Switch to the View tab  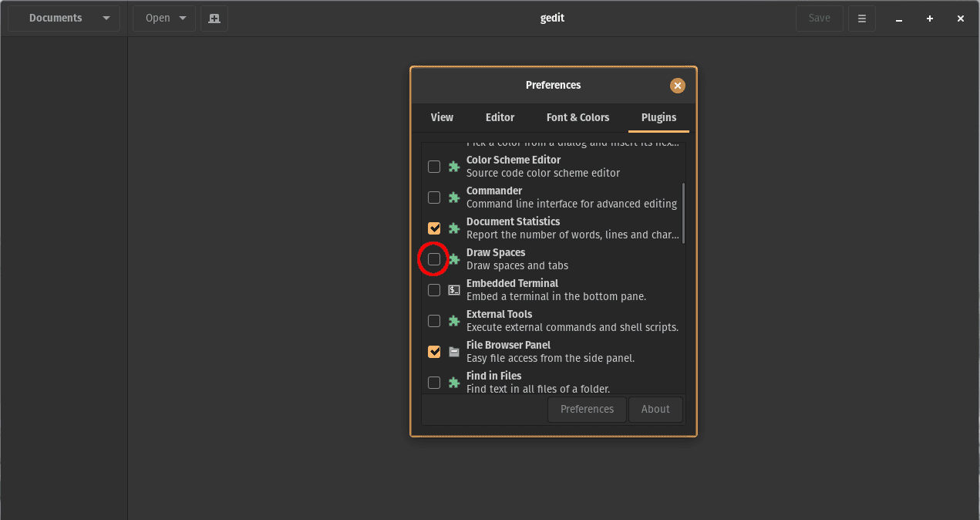tap(442, 117)
